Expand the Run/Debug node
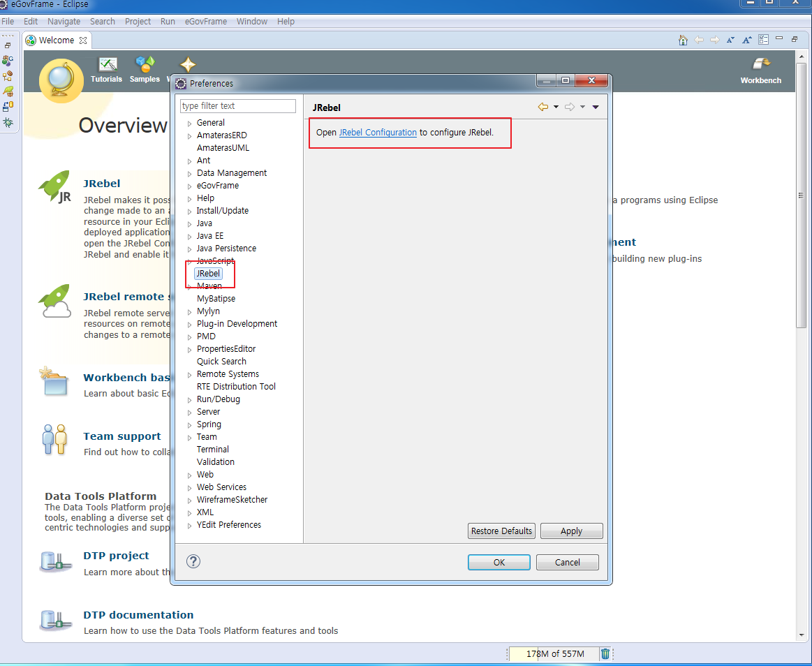Screen dimensions: 812x666 coord(189,400)
